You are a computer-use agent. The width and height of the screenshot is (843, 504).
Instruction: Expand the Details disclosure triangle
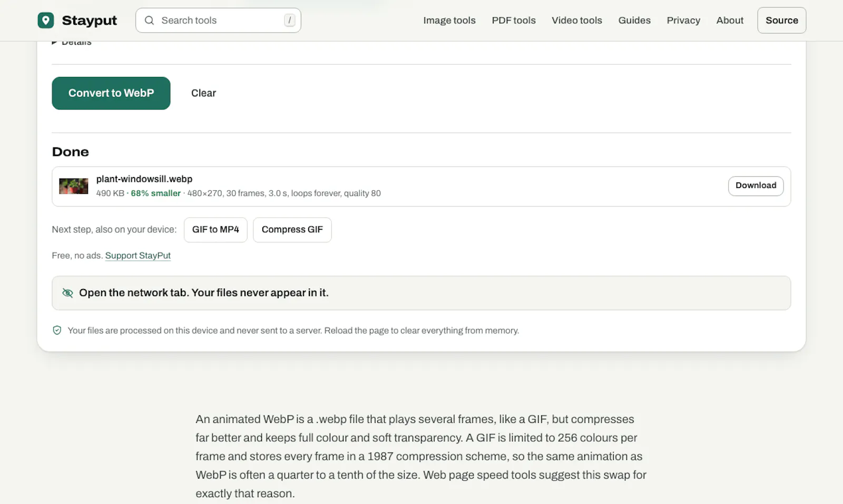(x=54, y=42)
